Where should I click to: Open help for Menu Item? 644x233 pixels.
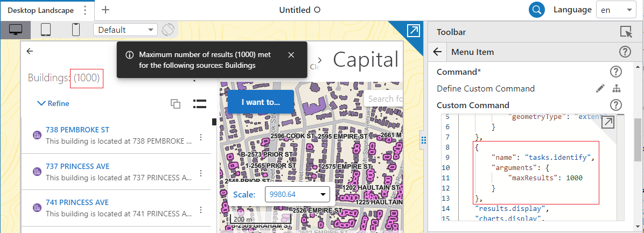pos(625,52)
